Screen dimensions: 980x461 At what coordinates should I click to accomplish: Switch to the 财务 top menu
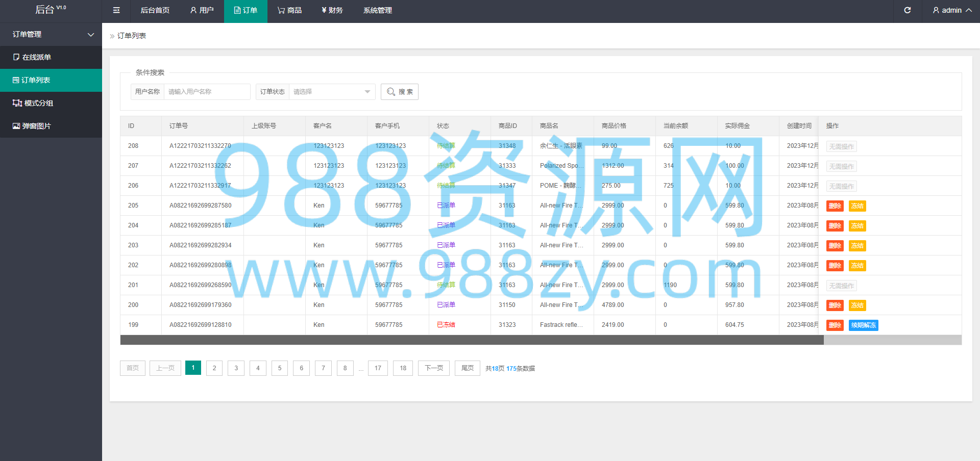[332, 10]
